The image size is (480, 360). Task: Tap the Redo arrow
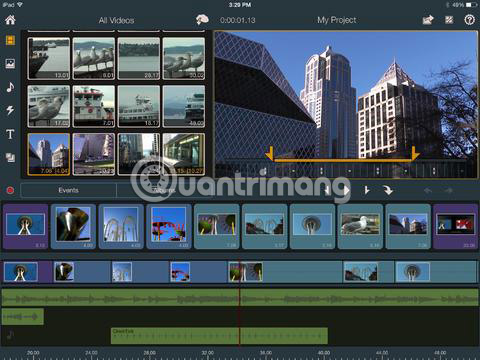pos(449,190)
